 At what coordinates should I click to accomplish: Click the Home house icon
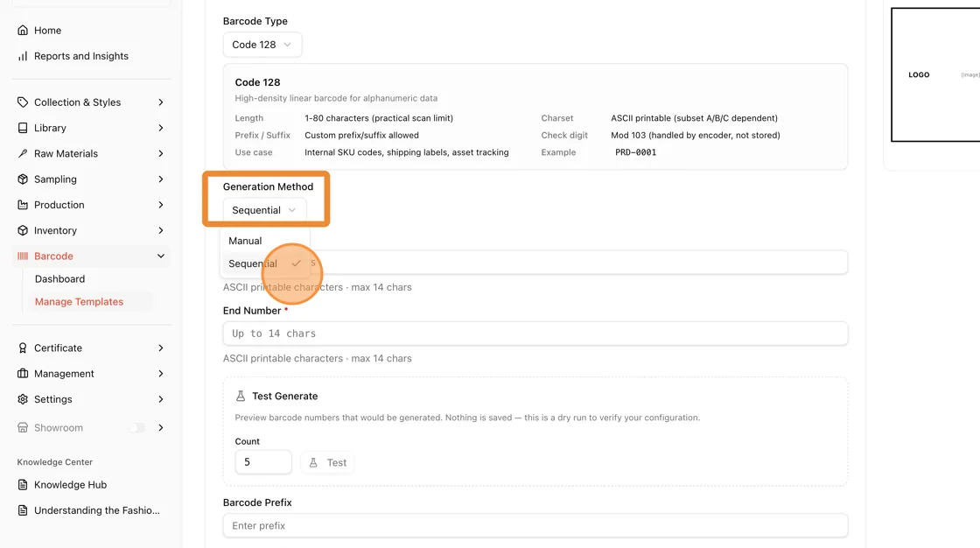(23, 30)
